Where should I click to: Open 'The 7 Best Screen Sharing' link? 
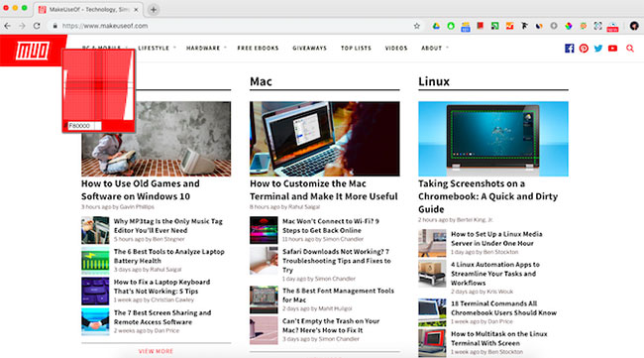162,317
